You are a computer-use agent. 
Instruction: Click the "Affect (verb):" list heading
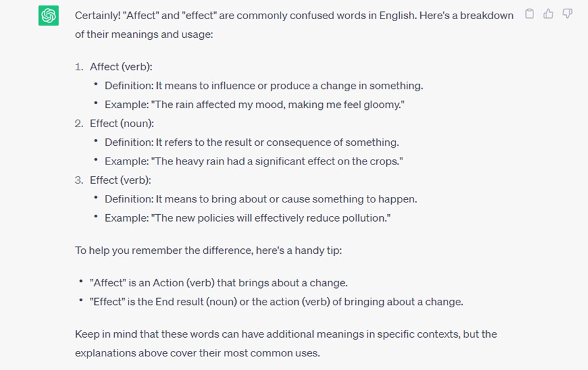click(121, 66)
